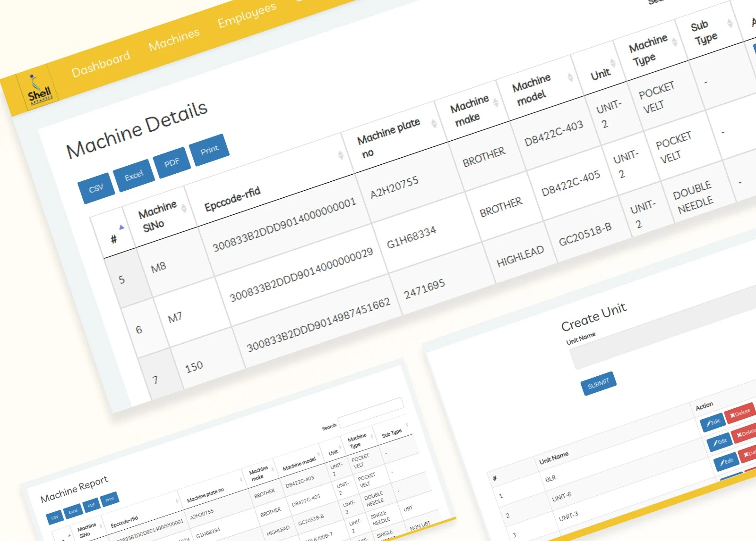Edit the UNIT-3 row

coord(726,461)
